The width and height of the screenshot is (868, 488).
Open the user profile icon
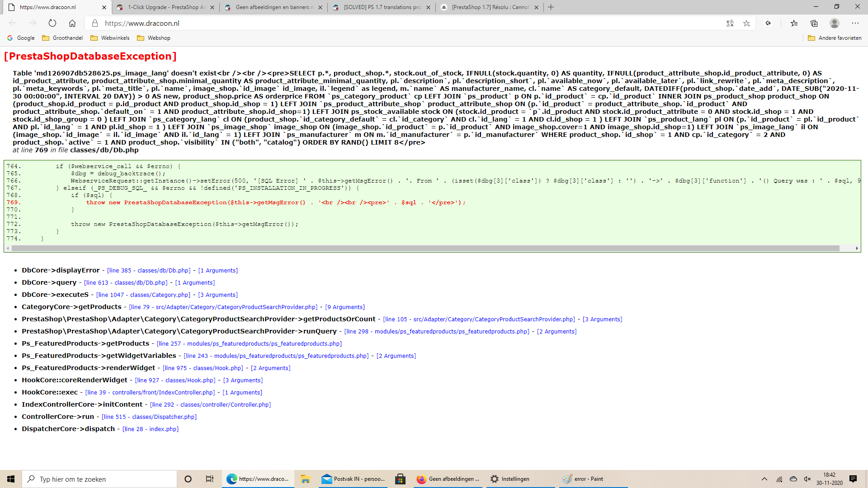[x=835, y=23]
